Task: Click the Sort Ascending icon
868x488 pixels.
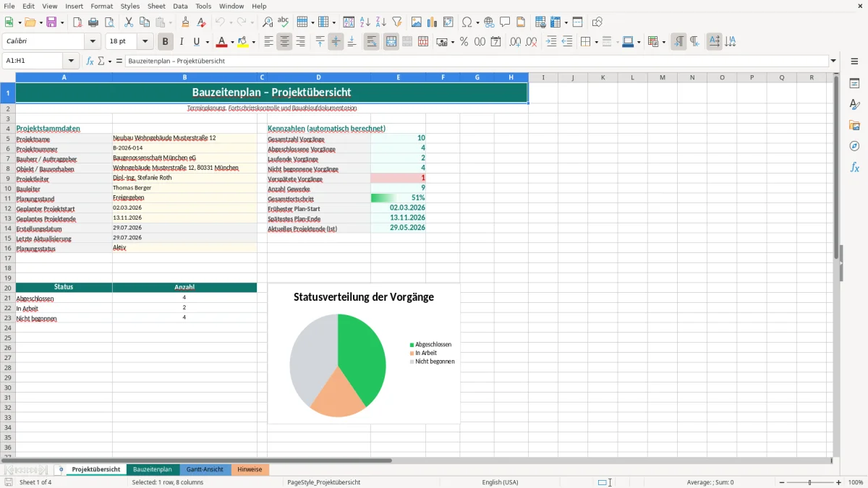Action: tap(365, 22)
